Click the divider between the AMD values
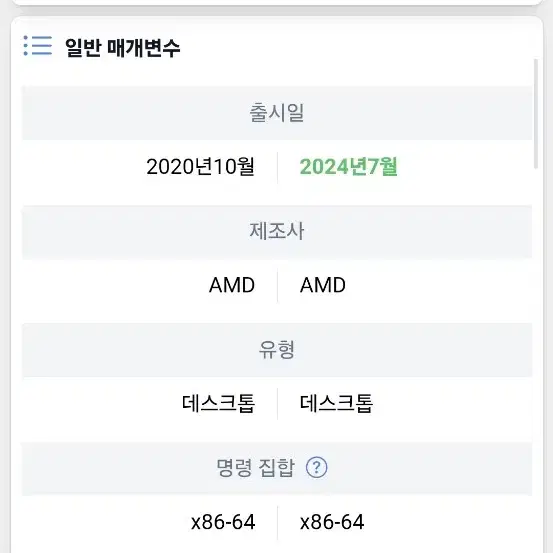 [278, 285]
